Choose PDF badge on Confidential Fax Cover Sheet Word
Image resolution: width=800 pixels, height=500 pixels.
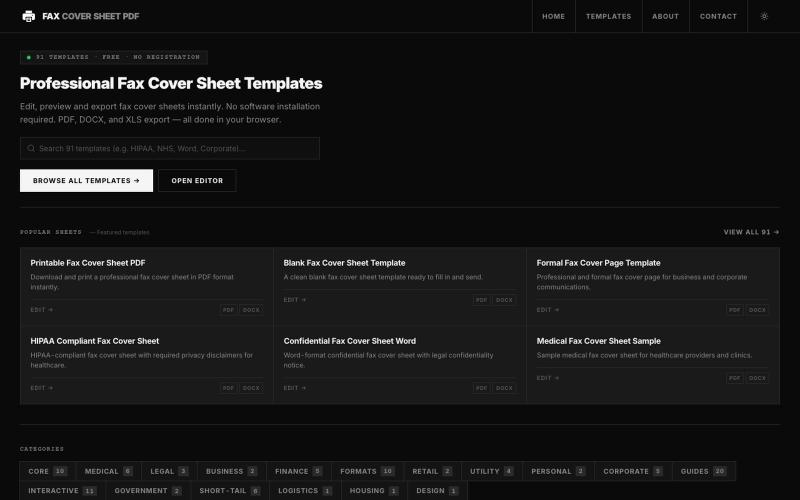tap(481, 388)
